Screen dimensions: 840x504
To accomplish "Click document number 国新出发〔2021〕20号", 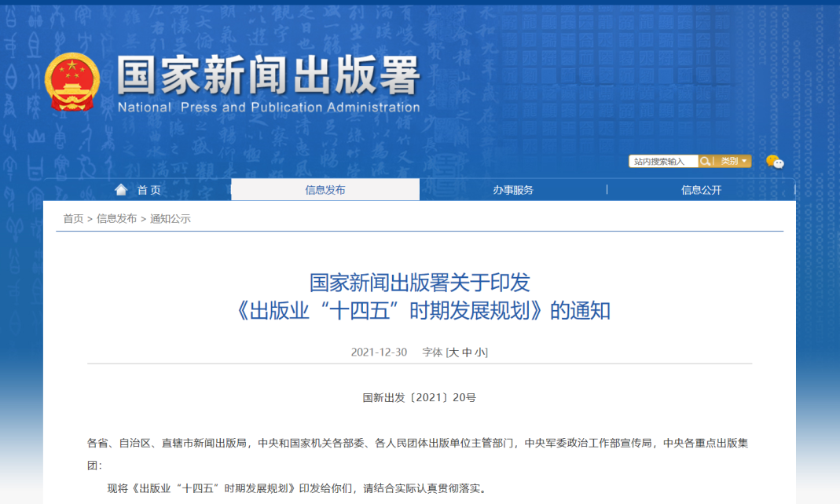I will coord(420,397).
